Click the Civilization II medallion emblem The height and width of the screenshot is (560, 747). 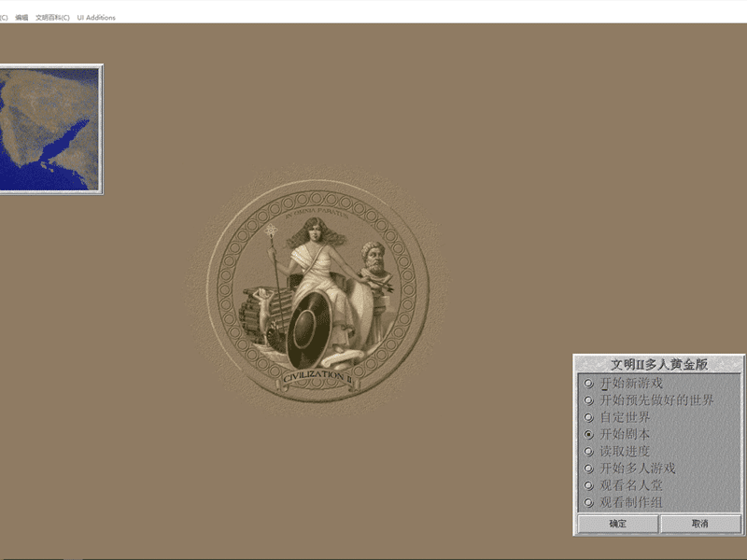click(x=317, y=290)
